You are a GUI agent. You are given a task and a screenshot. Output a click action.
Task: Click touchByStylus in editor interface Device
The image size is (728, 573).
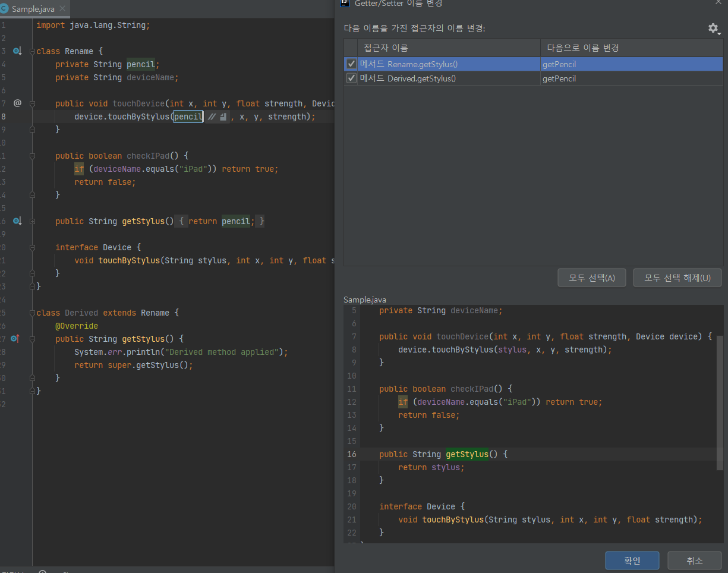coord(129,261)
